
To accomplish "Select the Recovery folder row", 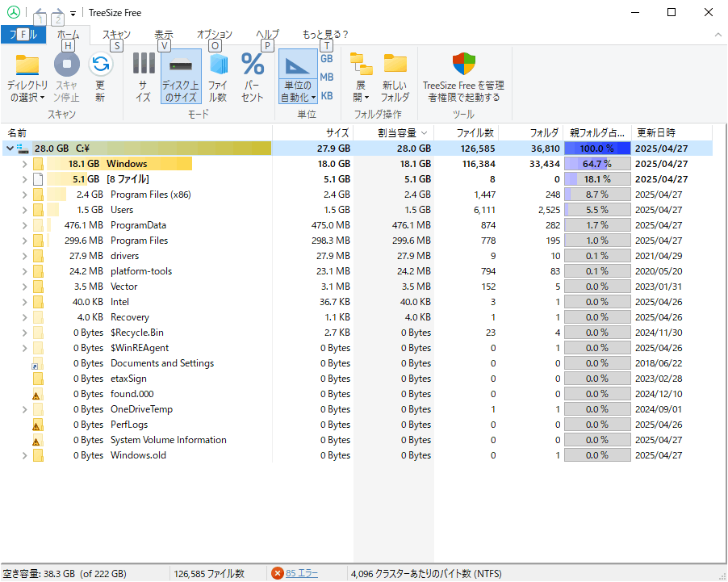I will tap(357, 317).
